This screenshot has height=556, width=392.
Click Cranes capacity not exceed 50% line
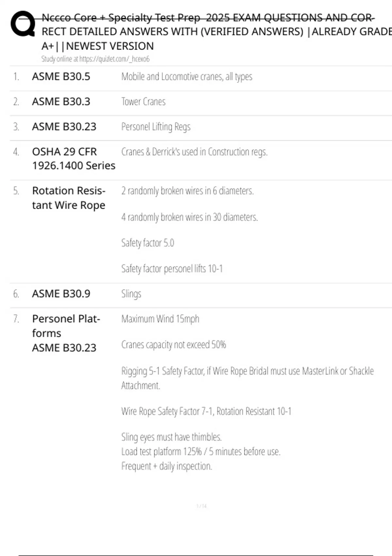[x=173, y=345]
